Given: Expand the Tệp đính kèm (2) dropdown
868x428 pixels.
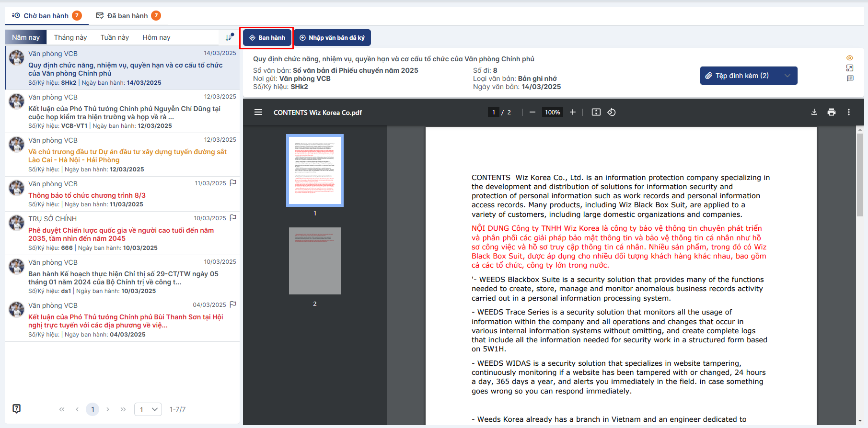Looking at the screenshot, I should point(749,76).
